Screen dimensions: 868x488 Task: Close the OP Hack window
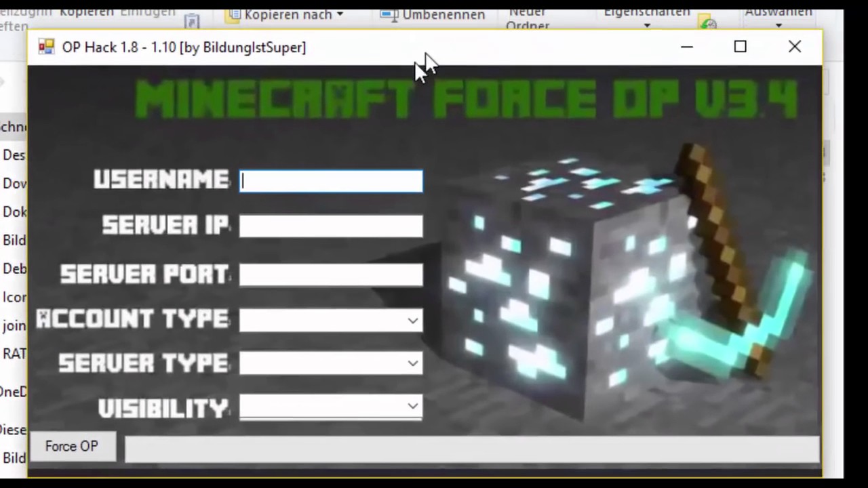[x=795, y=47]
